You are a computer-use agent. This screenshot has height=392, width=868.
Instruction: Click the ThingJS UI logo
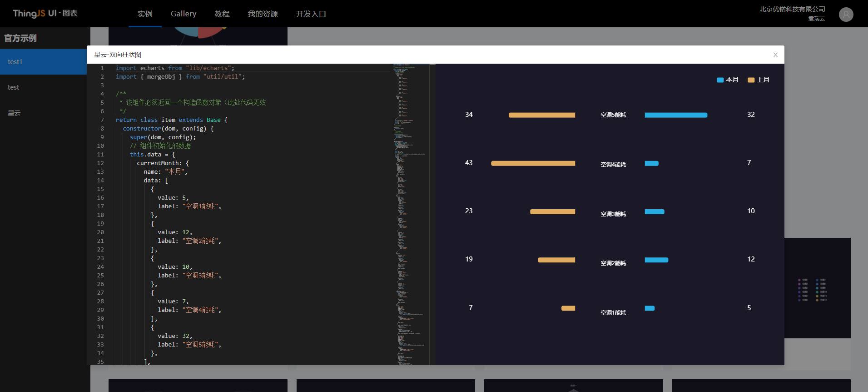pos(45,13)
